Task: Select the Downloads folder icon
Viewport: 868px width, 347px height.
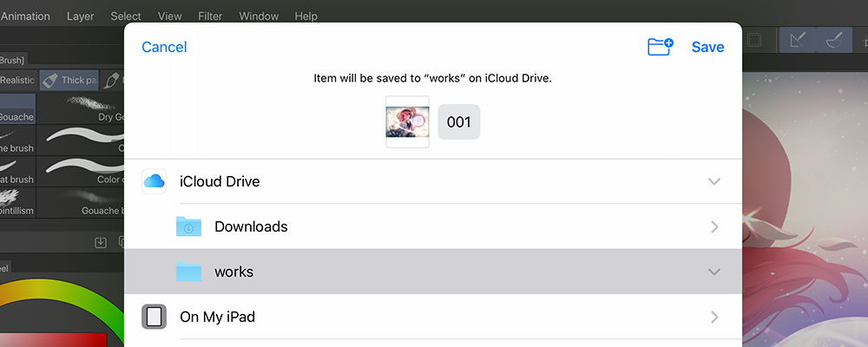Action: click(188, 226)
